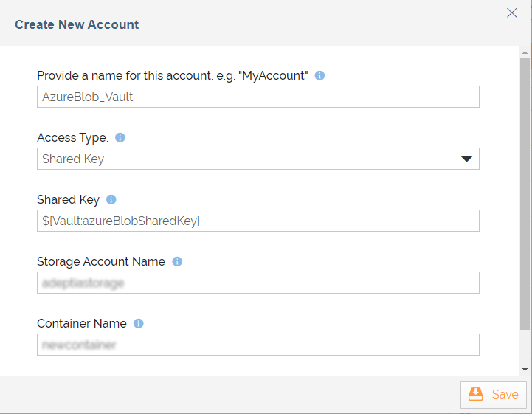The image size is (532, 414).
Task: Click the scrollbar track below the thumb
Action: [x=525, y=347]
